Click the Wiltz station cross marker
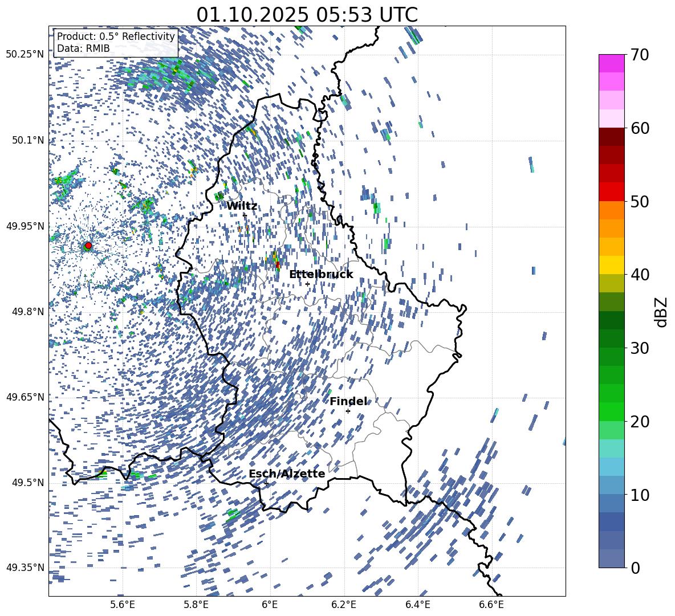The width and height of the screenshot is (675, 616). coord(245,215)
